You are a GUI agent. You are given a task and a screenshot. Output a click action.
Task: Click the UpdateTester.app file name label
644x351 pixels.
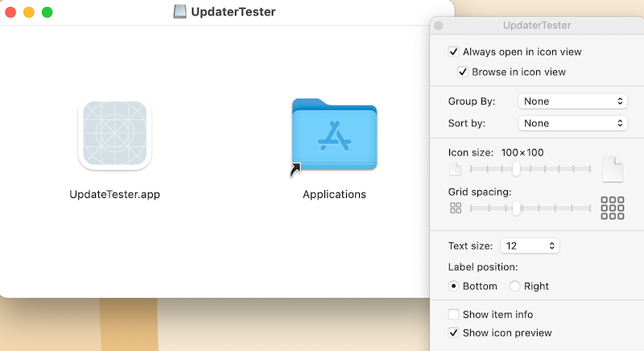[x=114, y=194]
